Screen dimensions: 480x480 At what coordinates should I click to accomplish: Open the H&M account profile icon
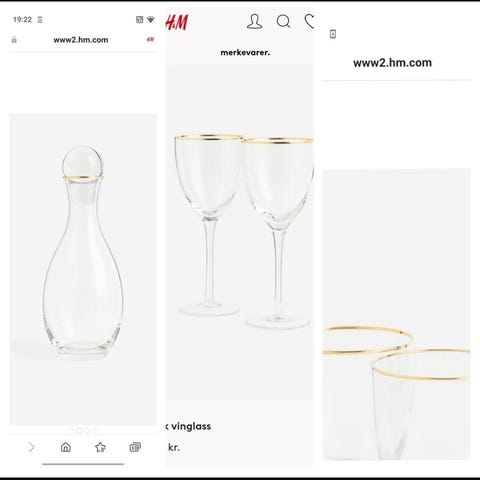pyautogui.click(x=254, y=21)
